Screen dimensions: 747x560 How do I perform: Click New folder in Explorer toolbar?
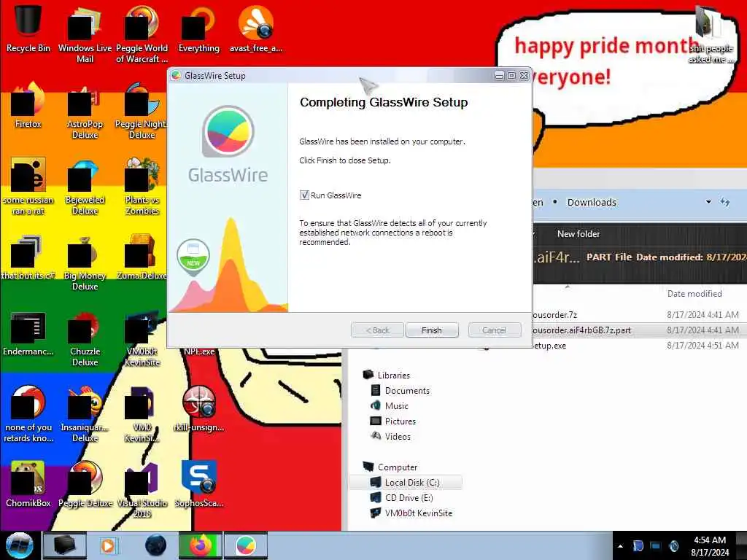tap(578, 234)
